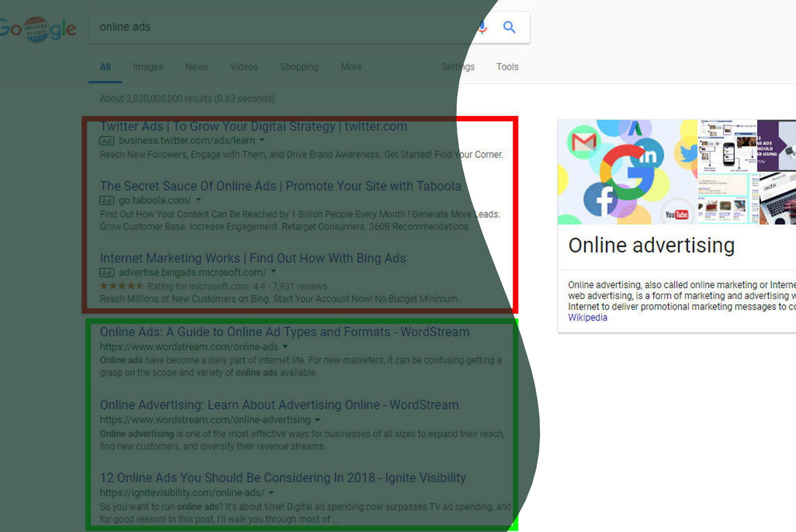This screenshot has width=796, height=532.
Task: Click the search box containing online ads
Action: (309, 27)
